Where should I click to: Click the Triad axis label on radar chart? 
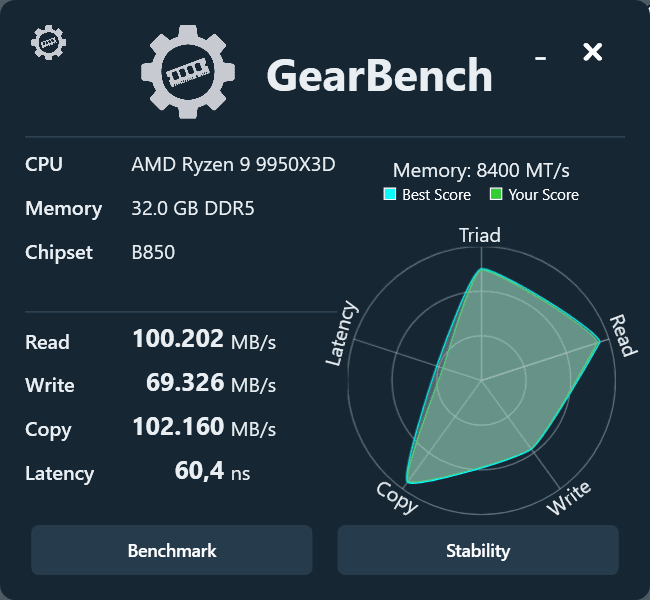(x=480, y=236)
